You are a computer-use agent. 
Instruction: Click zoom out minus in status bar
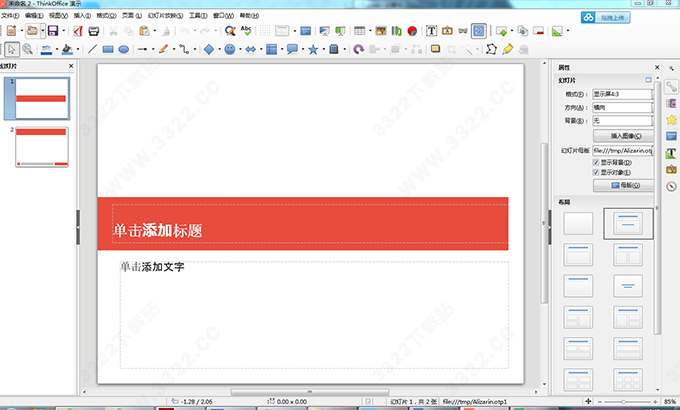[600, 402]
